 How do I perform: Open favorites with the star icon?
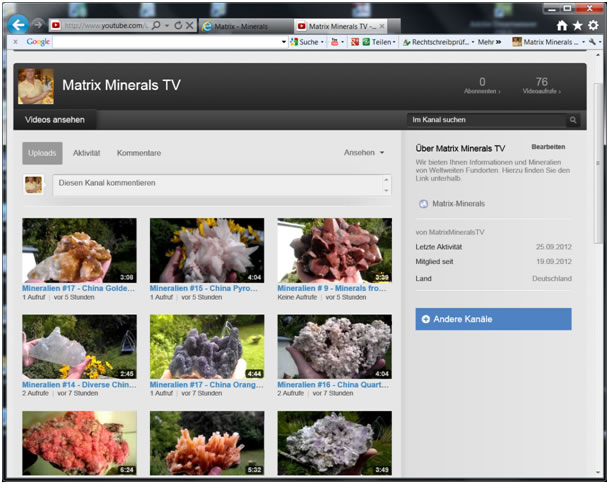point(577,25)
